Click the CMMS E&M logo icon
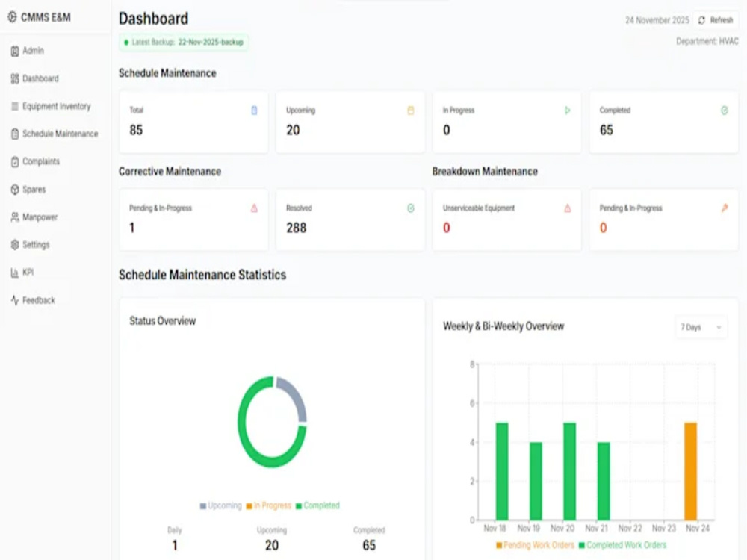Screen dimensions: 747x560 [13, 18]
